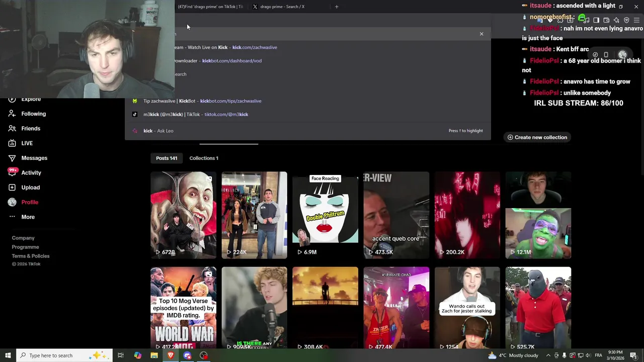
Task: Open Profile in the sidebar
Action: [x=23, y=202]
